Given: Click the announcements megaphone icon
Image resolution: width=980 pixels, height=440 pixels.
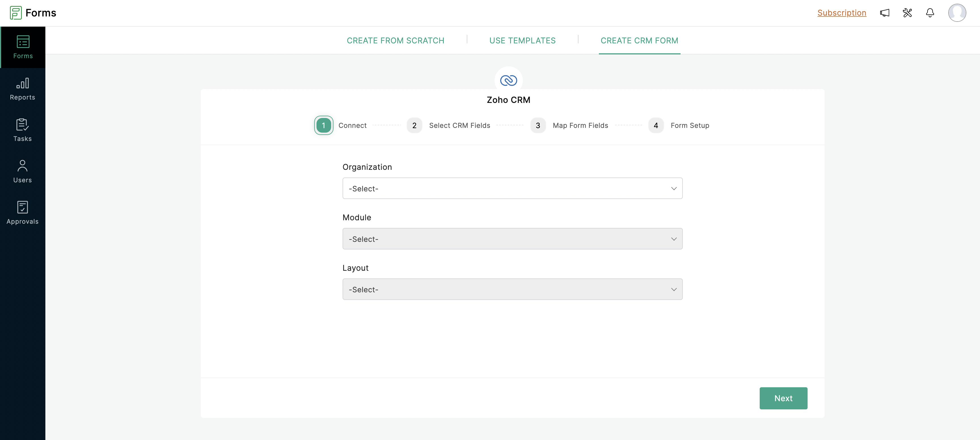Looking at the screenshot, I should pos(884,13).
